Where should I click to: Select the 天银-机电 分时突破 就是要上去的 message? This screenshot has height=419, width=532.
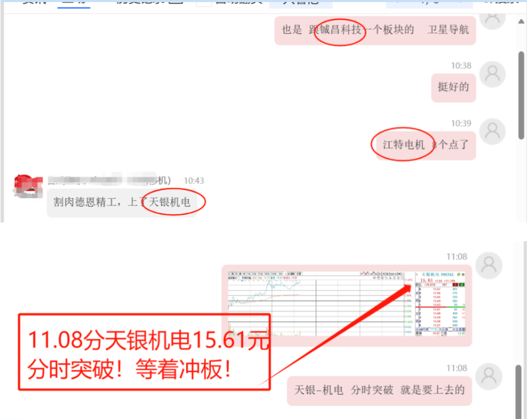[379, 390]
